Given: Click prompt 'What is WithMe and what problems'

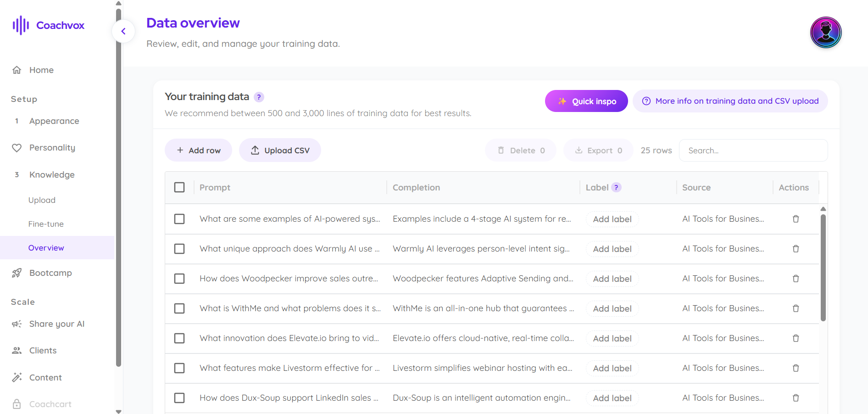Looking at the screenshot, I should [290, 308].
